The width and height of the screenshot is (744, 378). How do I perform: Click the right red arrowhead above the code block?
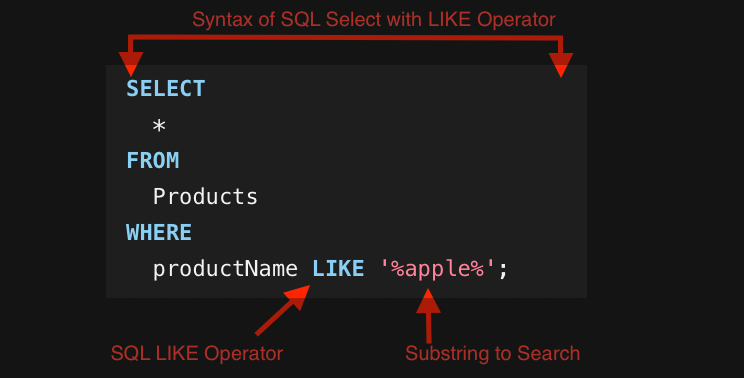pyautogui.click(x=561, y=65)
